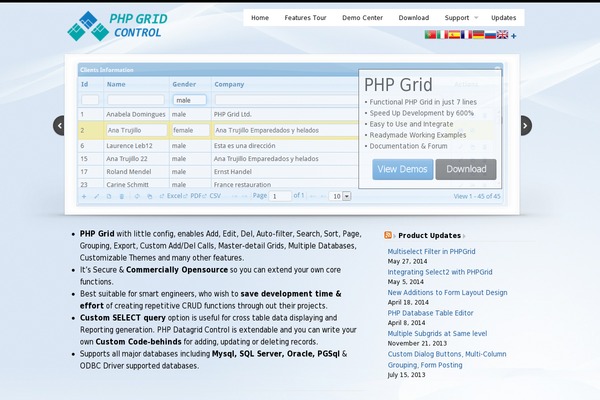Screen dimensions: 600x400
Task: Click the female gender cell in row 2
Action: pyautogui.click(x=191, y=130)
